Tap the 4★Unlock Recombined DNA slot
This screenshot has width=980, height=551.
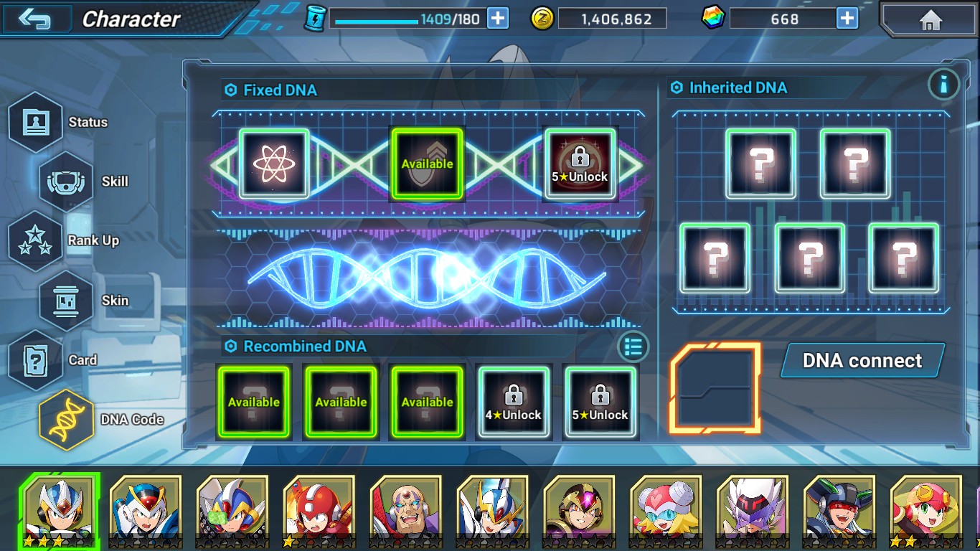coord(513,402)
